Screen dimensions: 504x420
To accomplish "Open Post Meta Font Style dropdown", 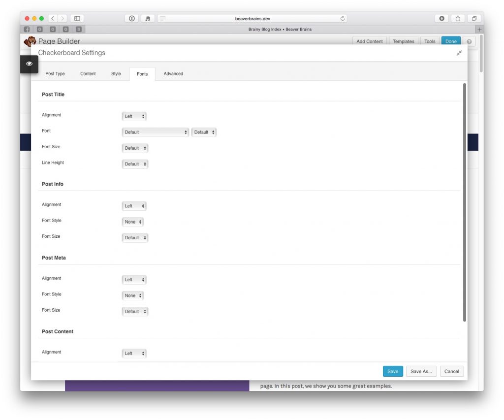I will pos(132,295).
